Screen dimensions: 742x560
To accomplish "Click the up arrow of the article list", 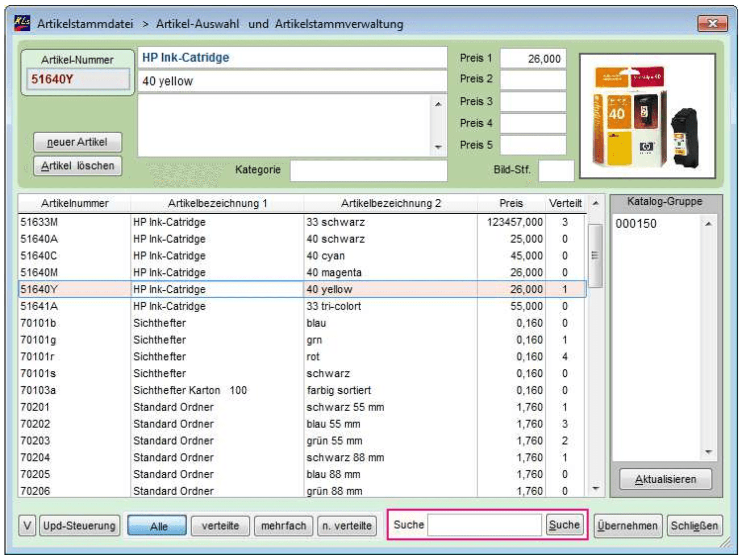I will pyautogui.click(x=595, y=203).
